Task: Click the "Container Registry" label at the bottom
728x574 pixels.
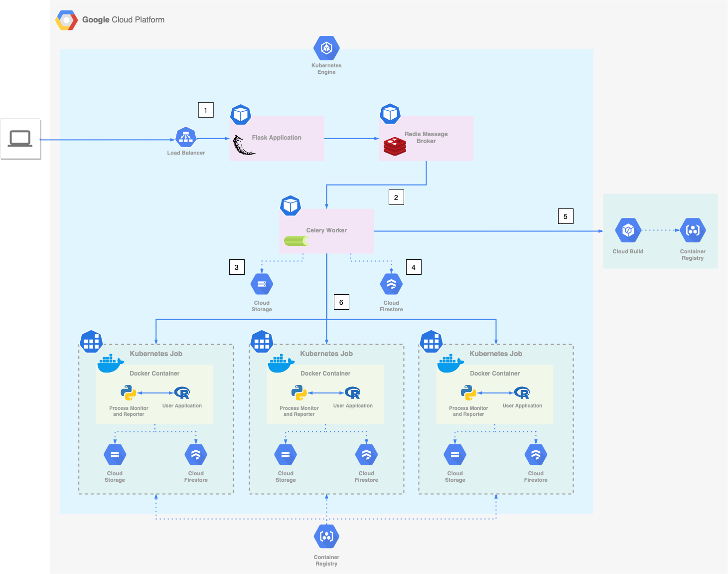Action: click(326, 561)
